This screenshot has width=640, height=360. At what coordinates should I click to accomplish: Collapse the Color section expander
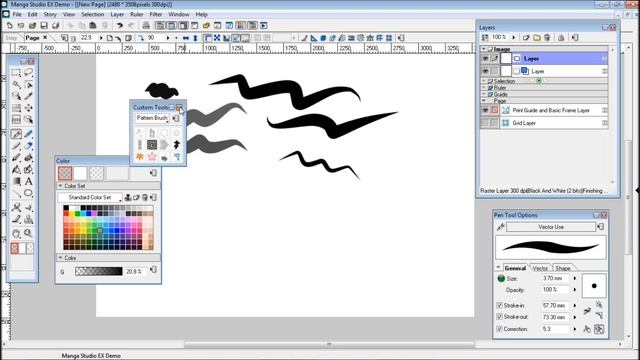tap(60, 258)
